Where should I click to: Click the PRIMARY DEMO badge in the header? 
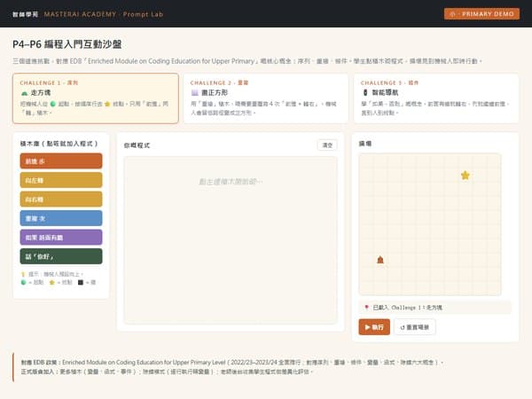point(481,14)
